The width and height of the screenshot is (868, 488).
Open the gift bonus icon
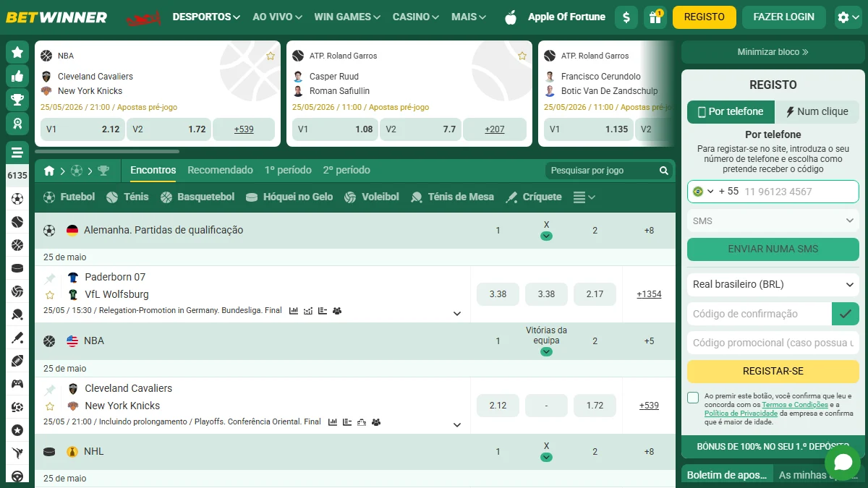655,17
